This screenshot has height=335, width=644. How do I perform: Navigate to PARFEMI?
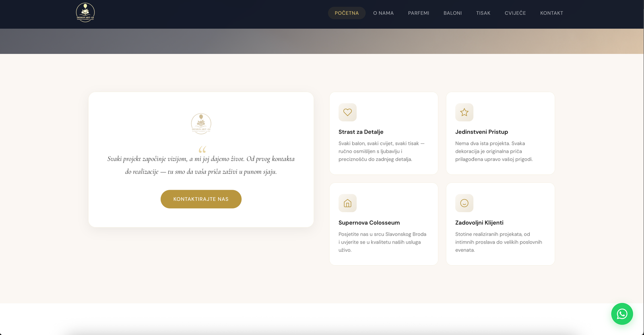[419, 13]
